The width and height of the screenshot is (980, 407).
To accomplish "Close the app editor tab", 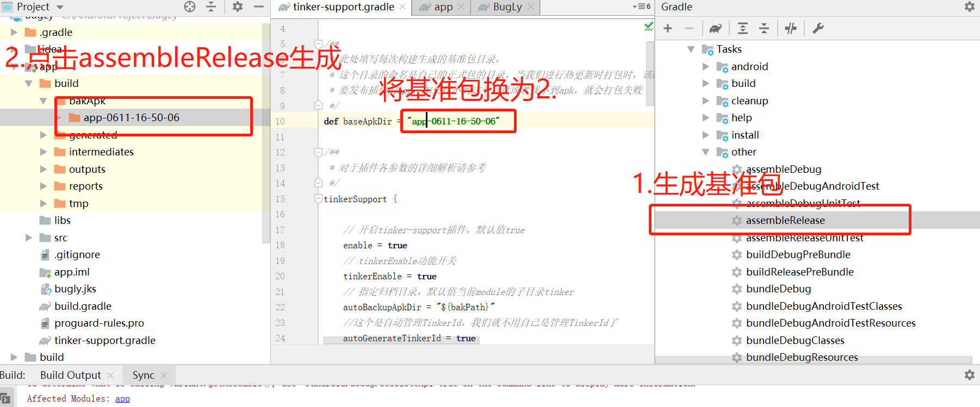I will coord(461,7).
